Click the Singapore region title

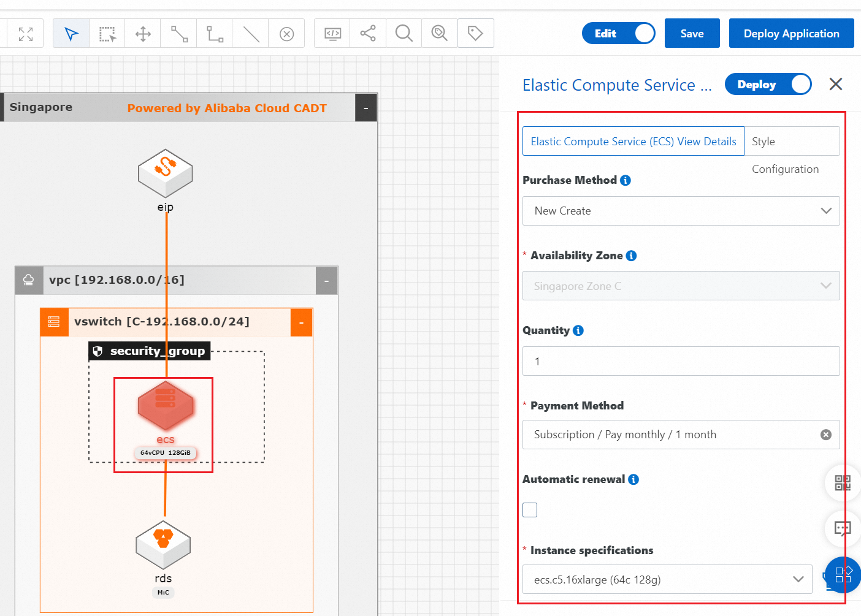click(41, 107)
